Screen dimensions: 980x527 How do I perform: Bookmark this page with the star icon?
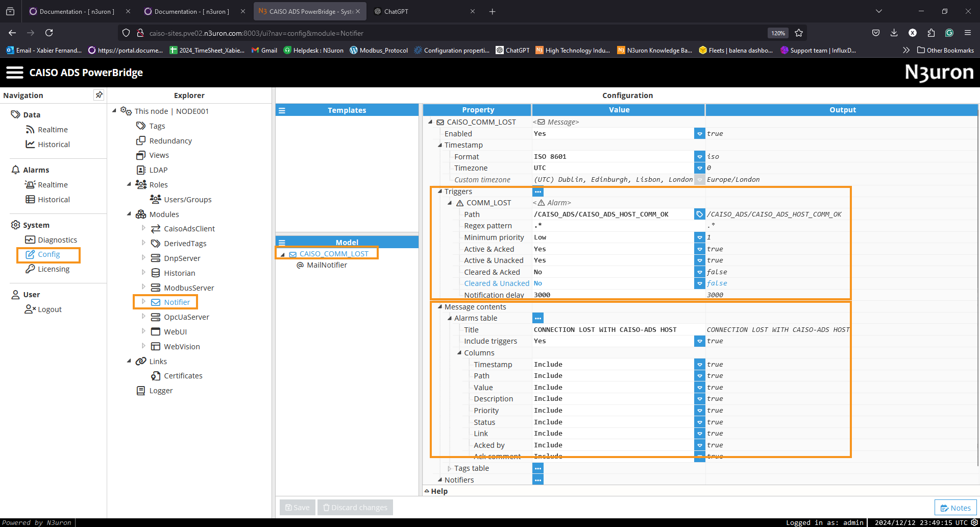tap(799, 33)
